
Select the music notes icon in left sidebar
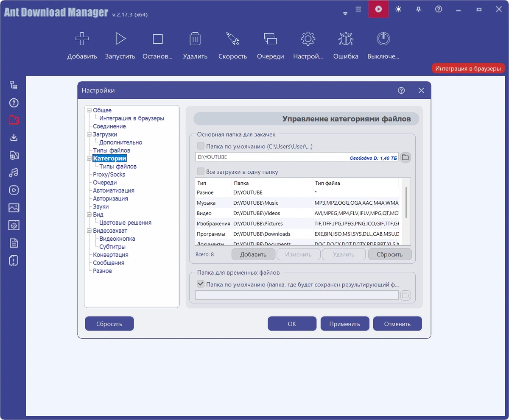pyautogui.click(x=14, y=172)
